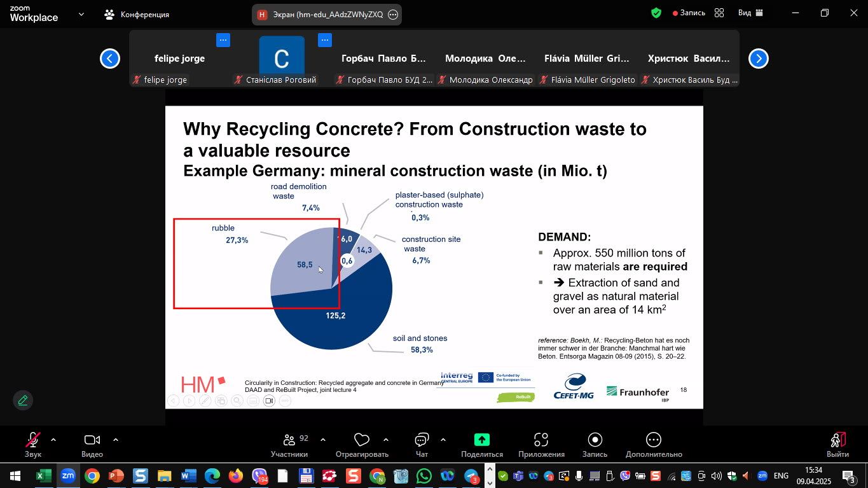
Task: Open the Дополнительно more menu
Action: pos(654,445)
